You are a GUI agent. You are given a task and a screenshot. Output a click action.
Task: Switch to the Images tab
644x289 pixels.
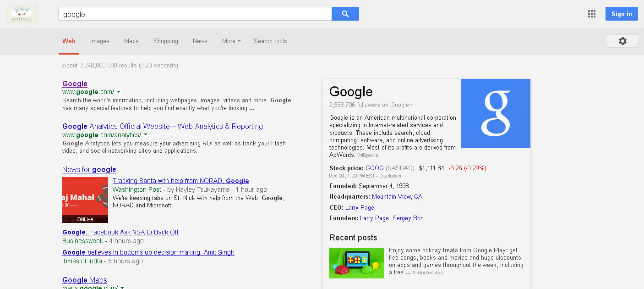[x=99, y=41]
